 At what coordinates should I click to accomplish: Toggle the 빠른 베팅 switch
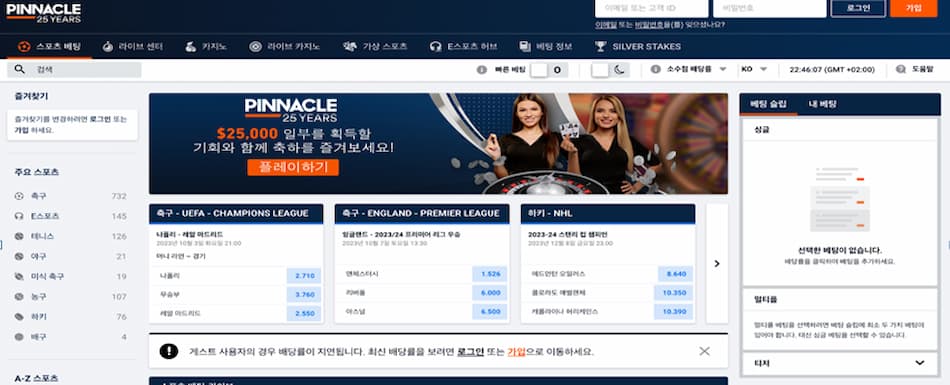click(548, 70)
